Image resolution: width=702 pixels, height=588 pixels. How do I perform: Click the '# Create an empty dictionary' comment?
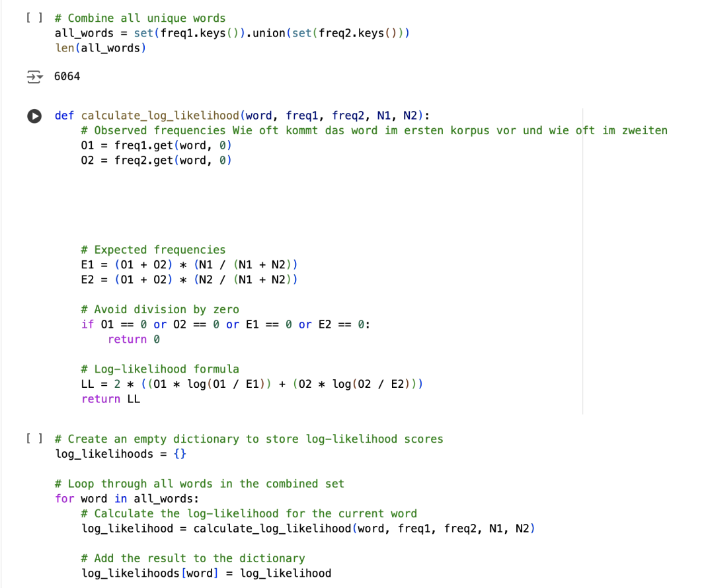pos(249,439)
